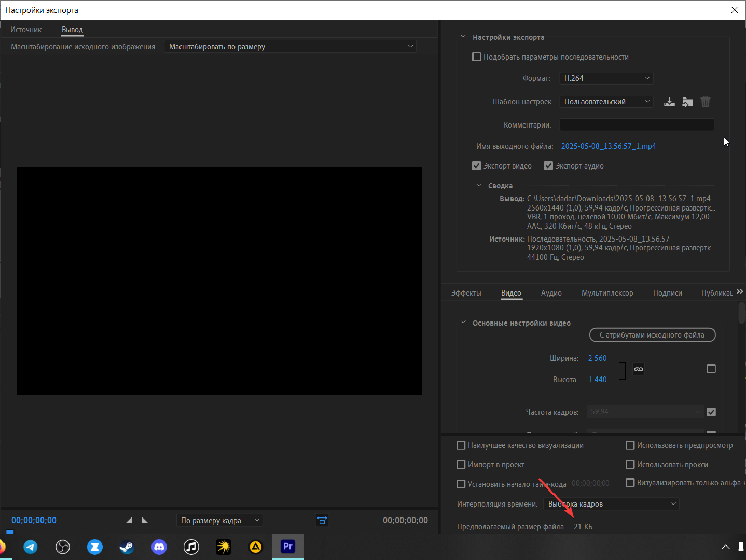Enable Наилучшее качество визуализации
This screenshot has height=560, width=746.
461,445
